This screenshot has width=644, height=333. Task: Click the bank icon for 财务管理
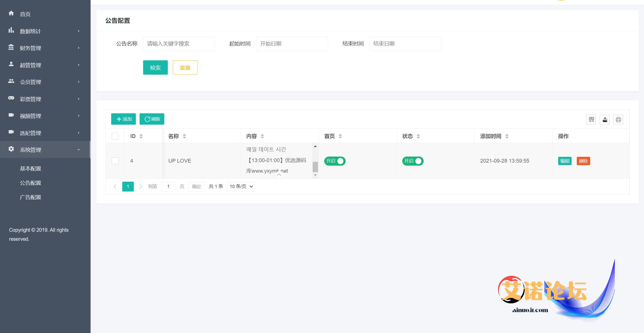click(x=11, y=47)
